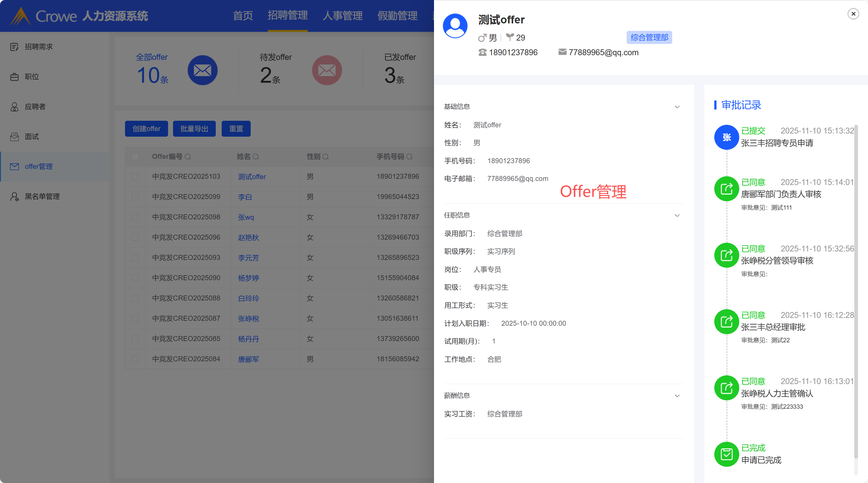868x483 pixels.
Task: Check the row for 中竞发CREO2025084
Action: point(135,359)
